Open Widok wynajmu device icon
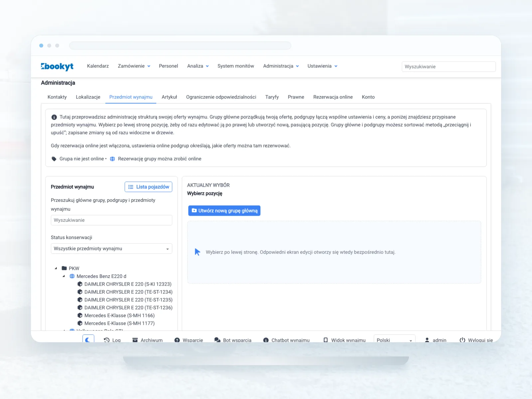 (x=326, y=340)
